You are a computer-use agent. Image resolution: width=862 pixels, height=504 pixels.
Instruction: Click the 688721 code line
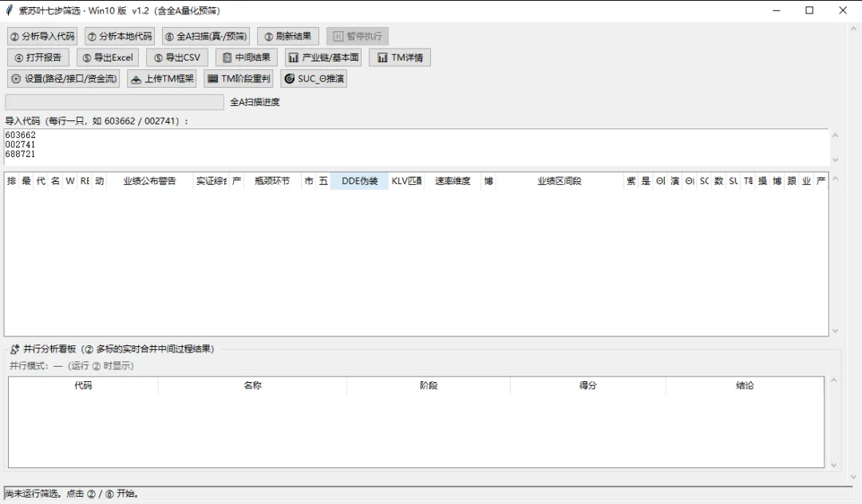(x=20, y=154)
